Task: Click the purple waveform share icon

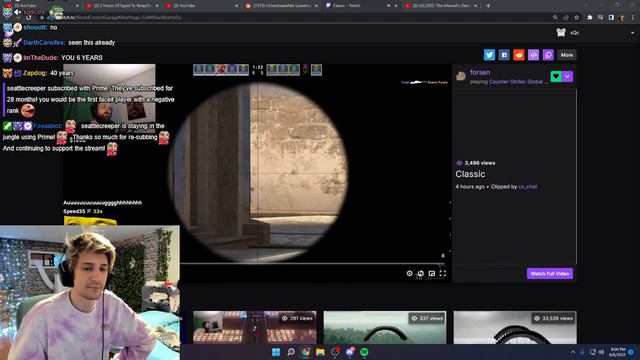Action: pyautogui.click(x=533, y=55)
